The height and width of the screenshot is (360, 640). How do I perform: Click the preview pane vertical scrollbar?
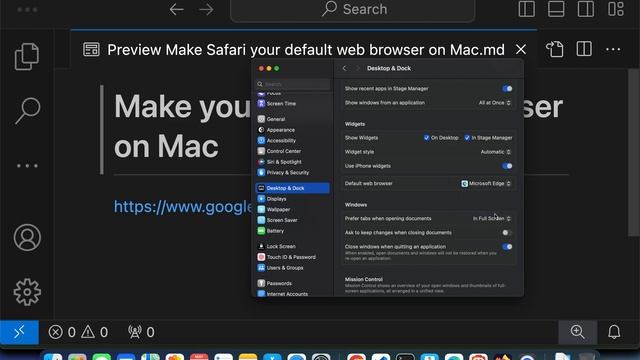click(633, 152)
